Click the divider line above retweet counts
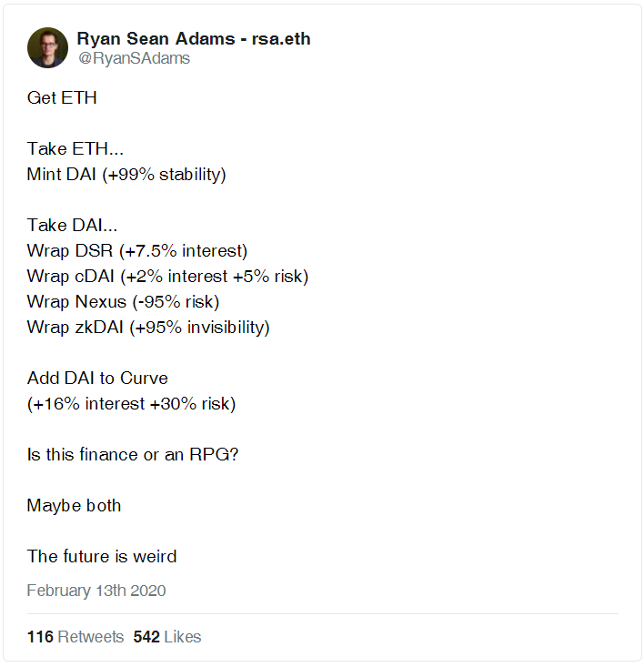The image size is (644, 667). [x=323, y=614]
